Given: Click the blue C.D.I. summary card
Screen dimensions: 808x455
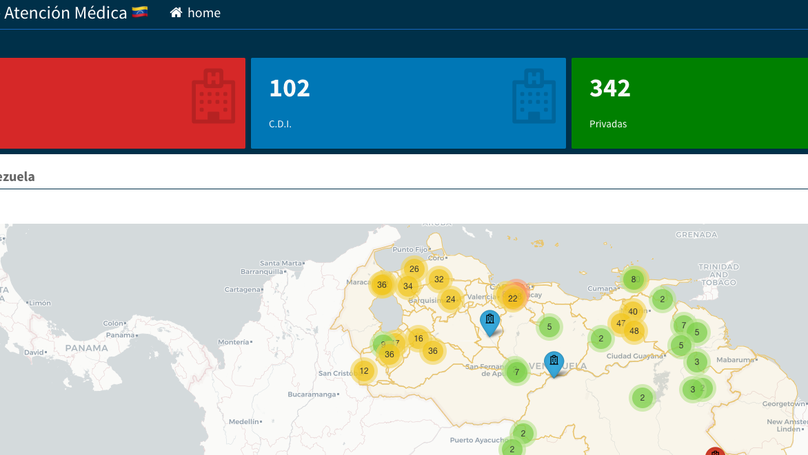Looking at the screenshot, I should pyautogui.click(x=408, y=103).
